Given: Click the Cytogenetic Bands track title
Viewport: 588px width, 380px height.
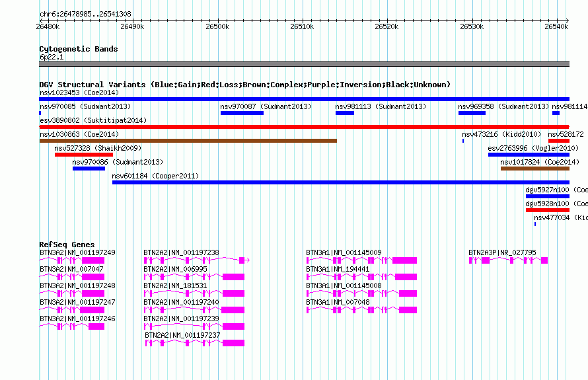Looking at the screenshot, I should (79, 49).
